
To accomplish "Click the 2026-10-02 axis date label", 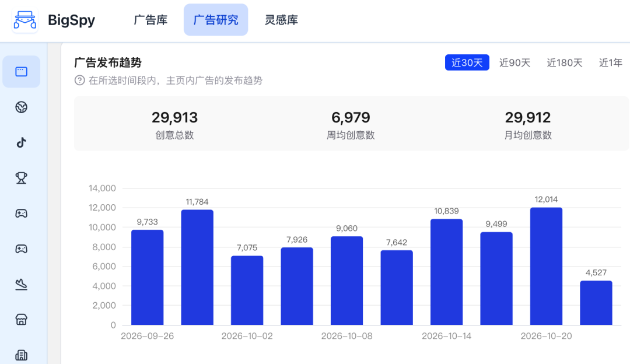I will pos(247,336).
